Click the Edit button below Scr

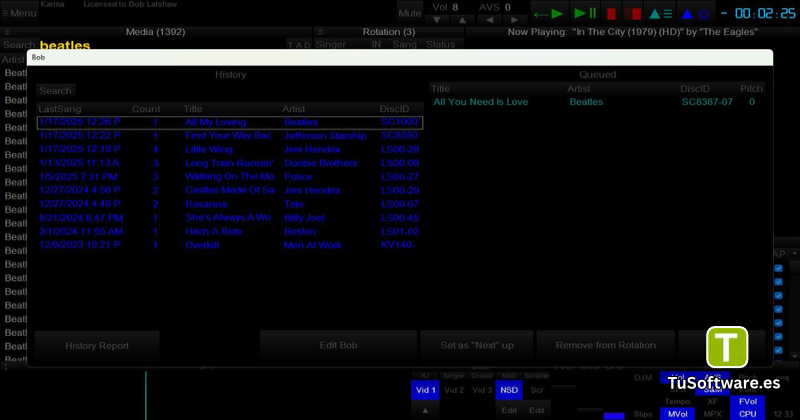point(536,410)
